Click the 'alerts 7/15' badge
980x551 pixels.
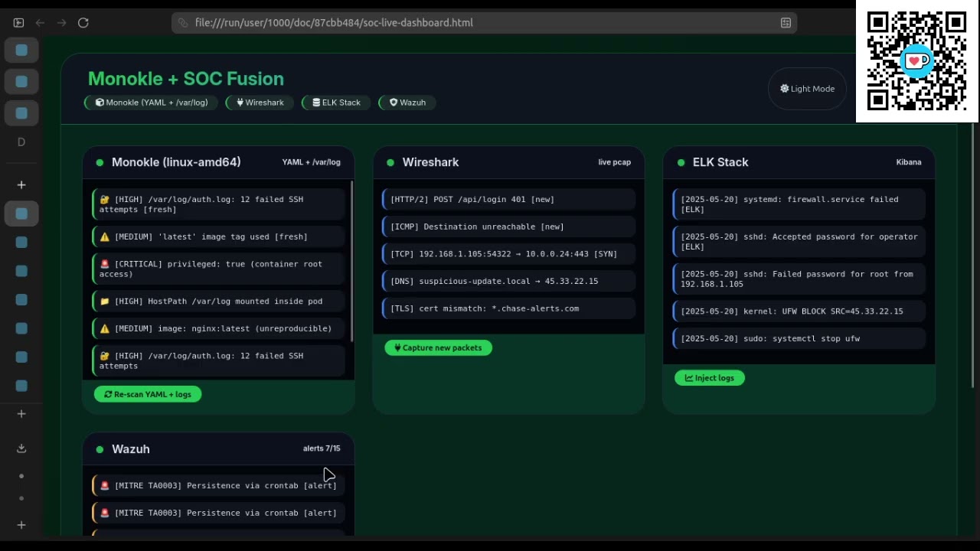(x=322, y=448)
